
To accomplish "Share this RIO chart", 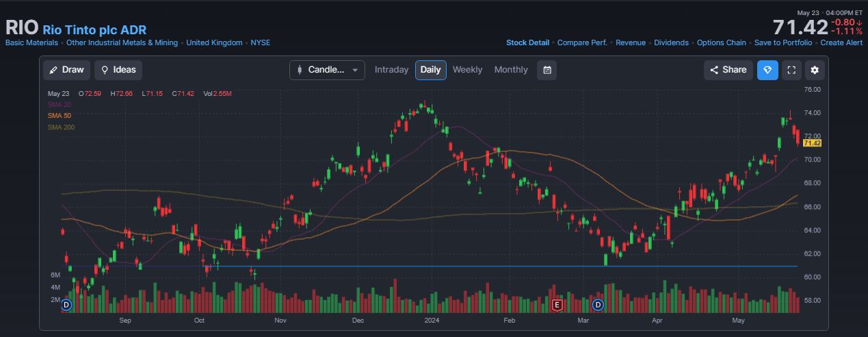I will coord(728,70).
